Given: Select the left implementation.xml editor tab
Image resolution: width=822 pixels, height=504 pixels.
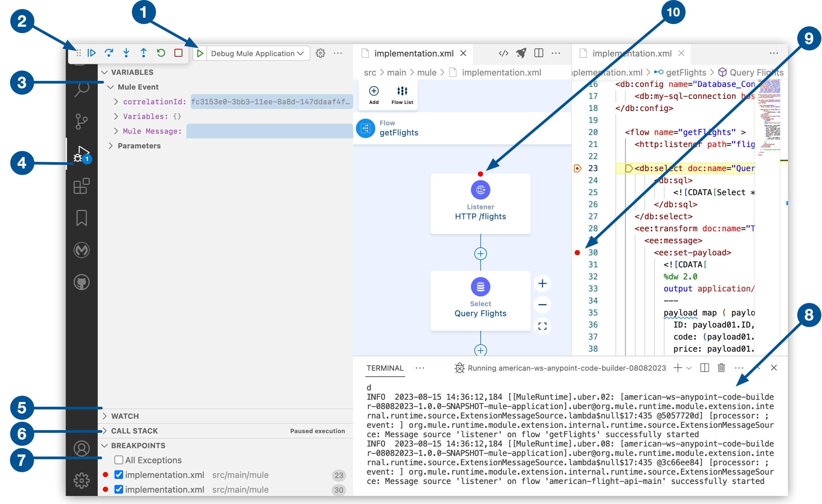Looking at the screenshot, I should (414, 53).
